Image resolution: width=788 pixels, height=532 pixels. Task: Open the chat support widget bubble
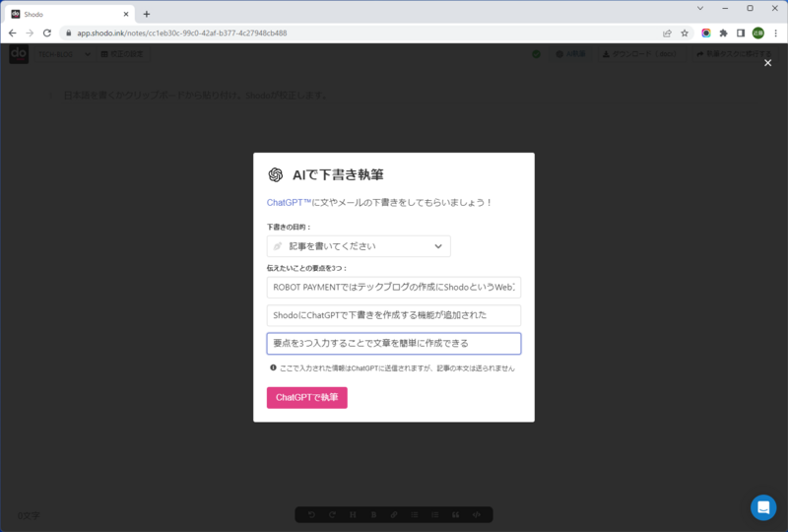click(x=762, y=507)
